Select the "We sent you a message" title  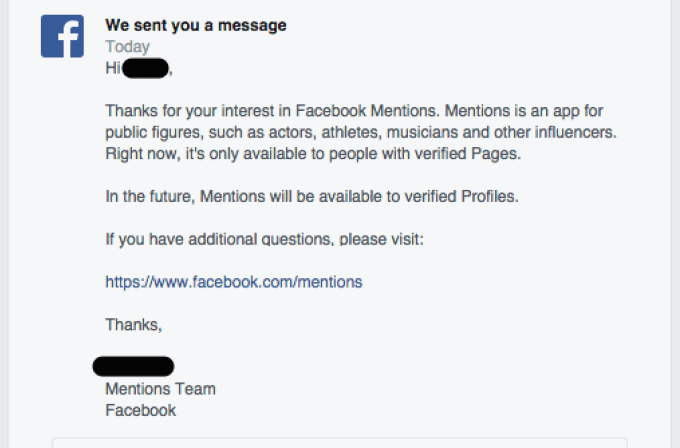point(195,25)
